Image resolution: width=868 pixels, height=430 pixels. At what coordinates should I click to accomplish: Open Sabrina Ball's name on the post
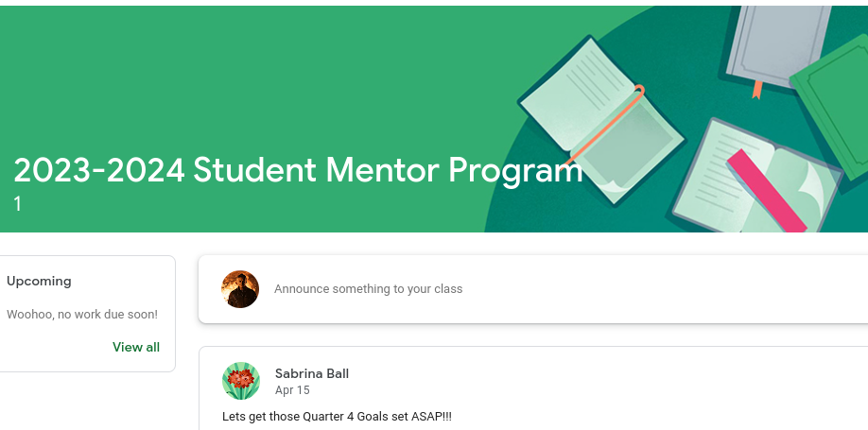[x=312, y=373]
